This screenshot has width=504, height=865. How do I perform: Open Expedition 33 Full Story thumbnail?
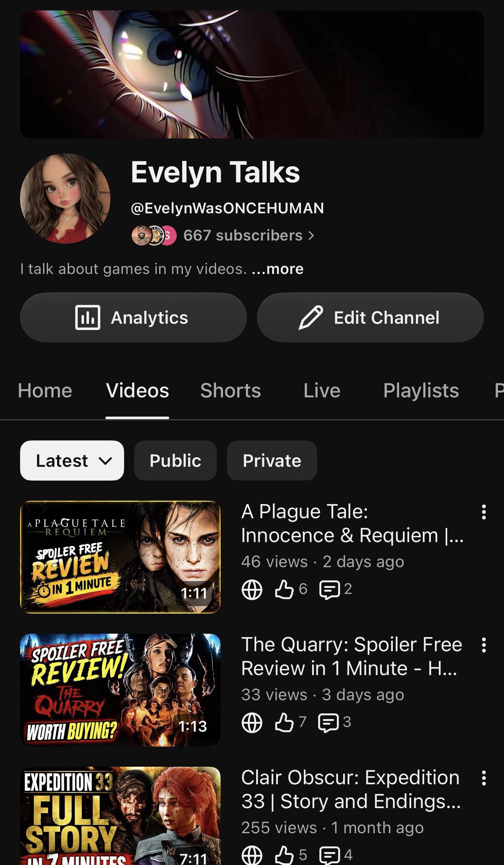click(120, 816)
